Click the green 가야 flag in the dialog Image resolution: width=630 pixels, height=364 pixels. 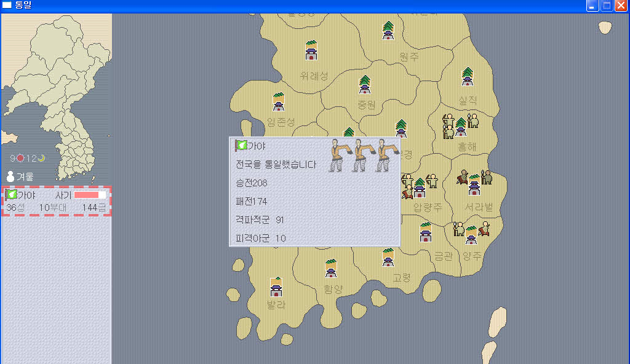pyautogui.click(x=241, y=146)
